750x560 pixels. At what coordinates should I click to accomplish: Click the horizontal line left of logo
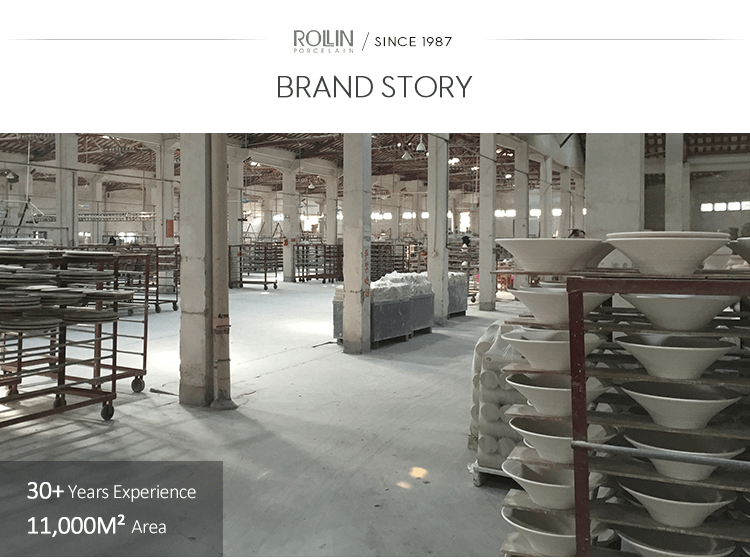pos(136,39)
